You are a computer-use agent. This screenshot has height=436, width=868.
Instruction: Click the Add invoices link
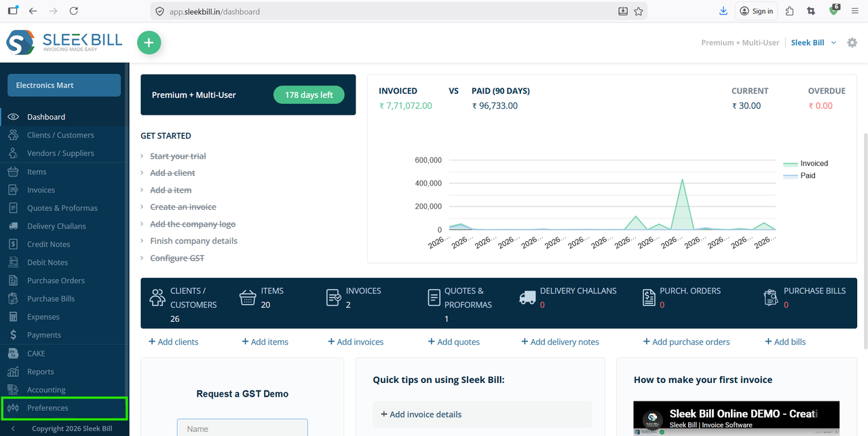point(356,342)
